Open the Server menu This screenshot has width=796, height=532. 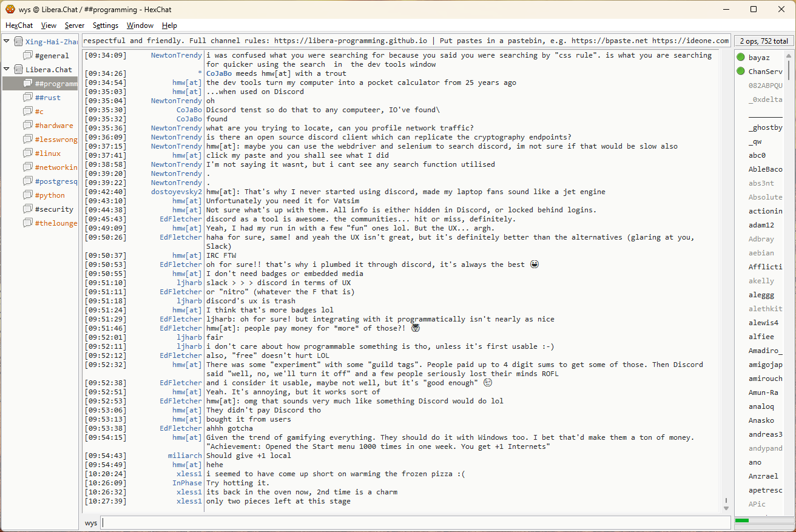(x=75, y=25)
